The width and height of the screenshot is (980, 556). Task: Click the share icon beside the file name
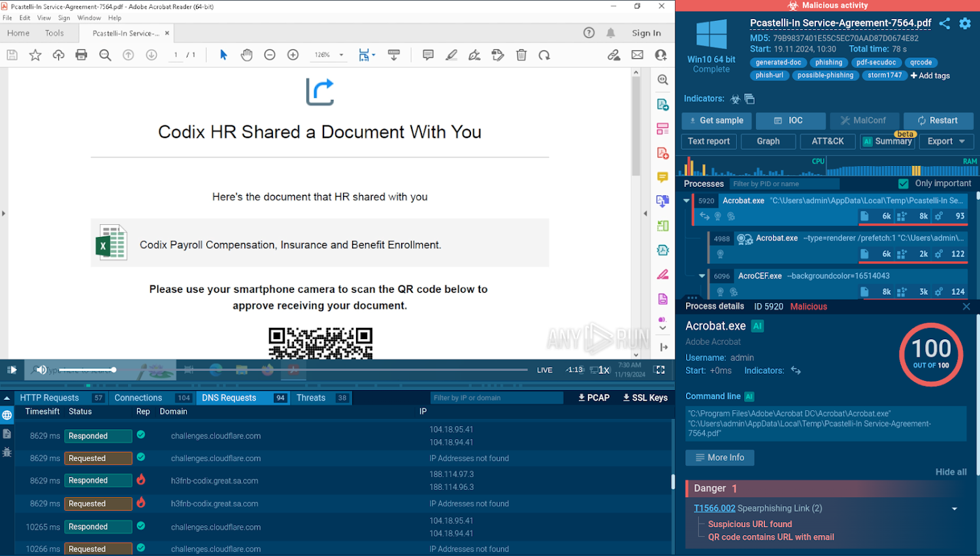[x=945, y=24]
